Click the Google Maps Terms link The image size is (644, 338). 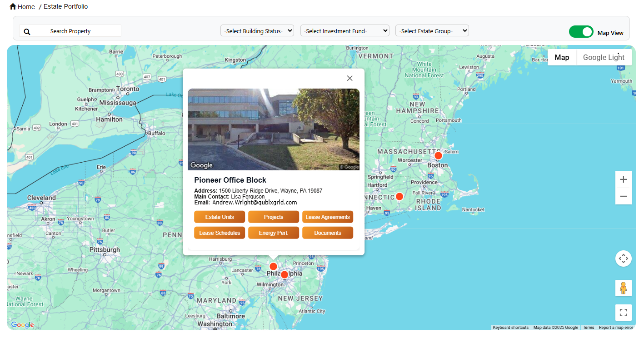[x=588, y=327]
